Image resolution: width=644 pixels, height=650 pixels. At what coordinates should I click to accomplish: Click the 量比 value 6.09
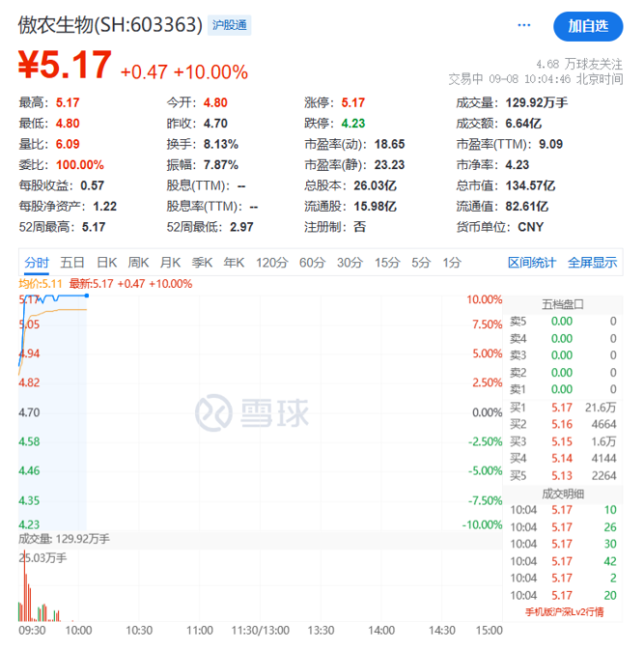pyautogui.click(x=68, y=144)
